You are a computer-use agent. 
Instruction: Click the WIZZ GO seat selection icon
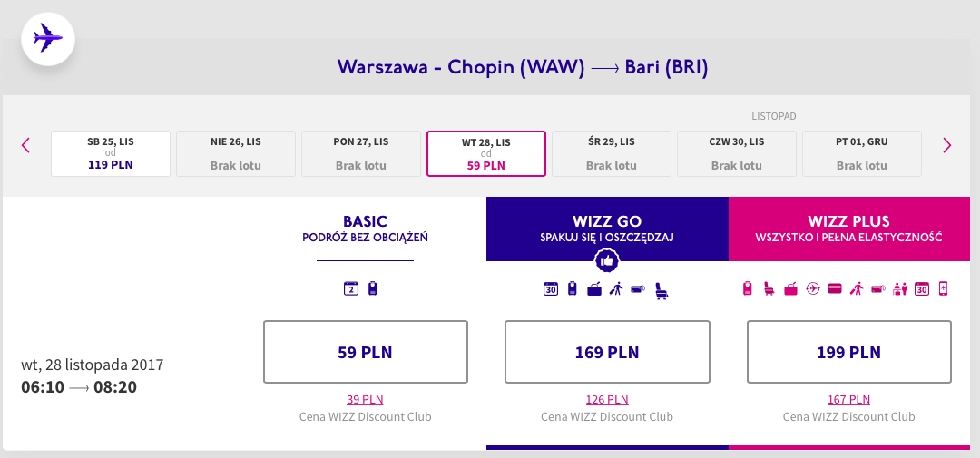pyautogui.click(x=661, y=290)
